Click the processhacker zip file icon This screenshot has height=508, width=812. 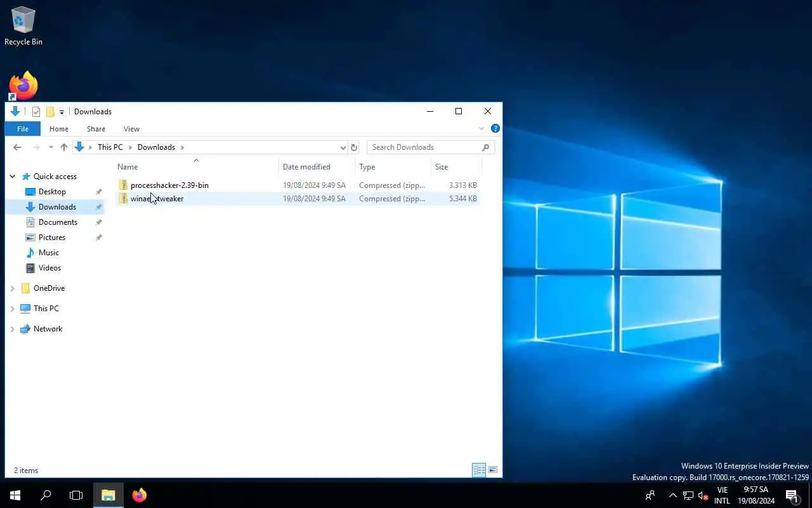coord(124,185)
